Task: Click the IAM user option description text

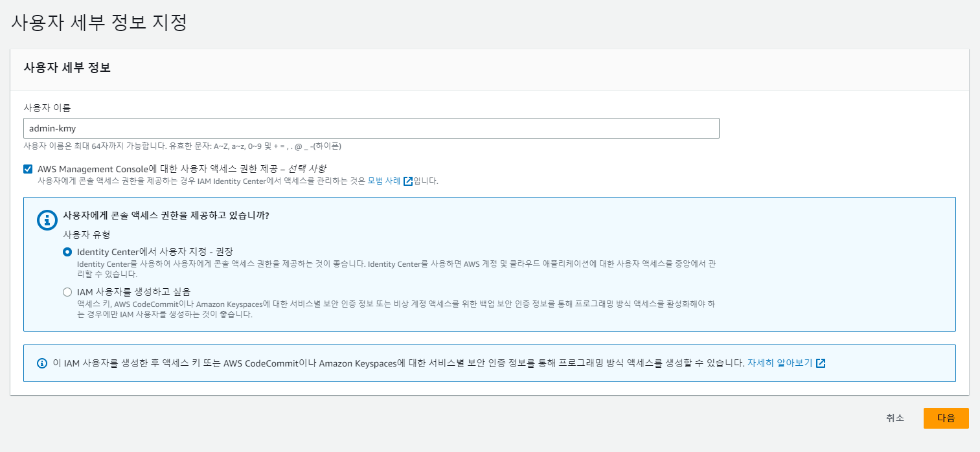Action: (396, 310)
